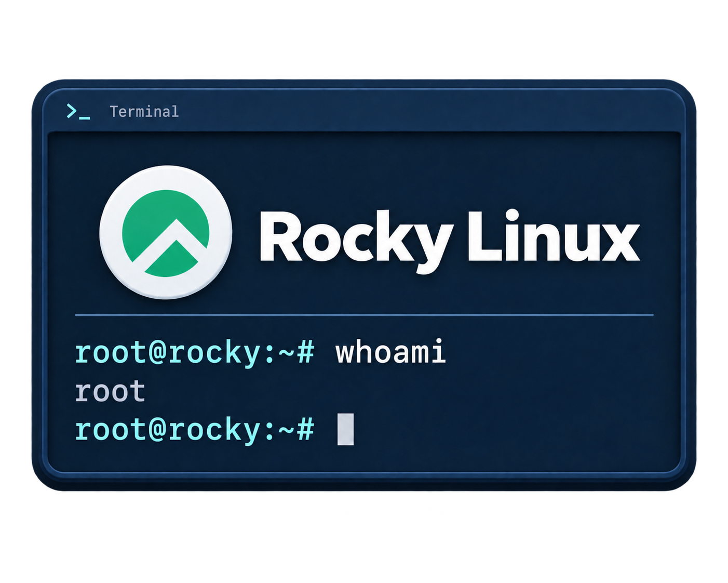Place focus on the blinking block cursor
Screen dimensions: 728x583
[x=345, y=430]
